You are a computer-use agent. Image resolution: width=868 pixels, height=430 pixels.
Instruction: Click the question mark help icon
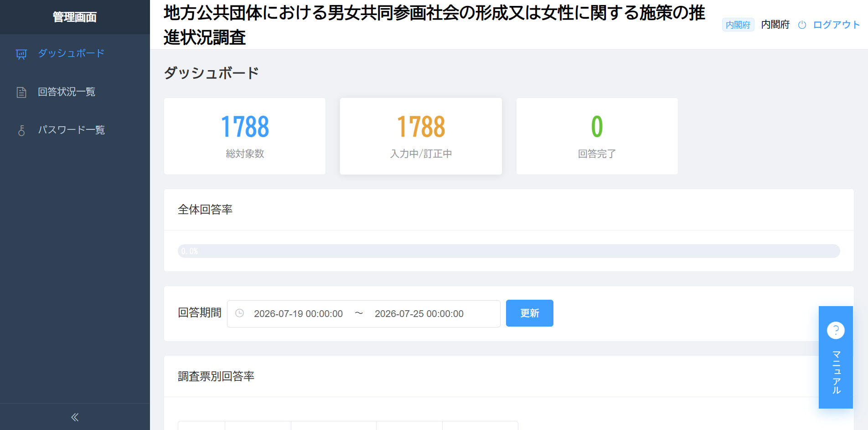pos(836,330)
